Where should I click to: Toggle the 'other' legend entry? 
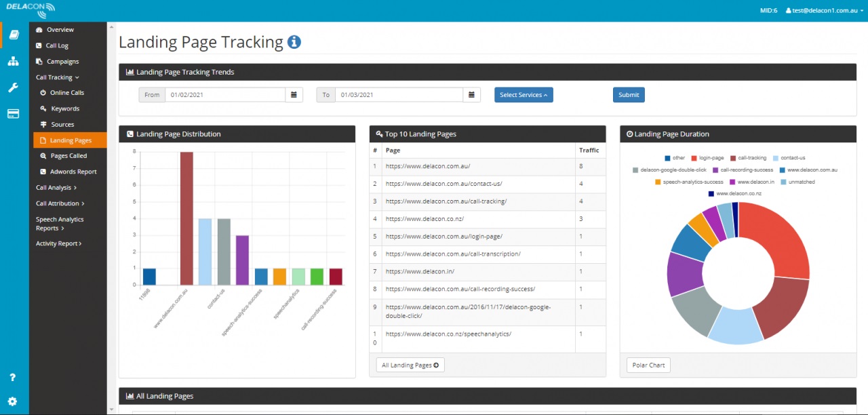tap(675, 158)
